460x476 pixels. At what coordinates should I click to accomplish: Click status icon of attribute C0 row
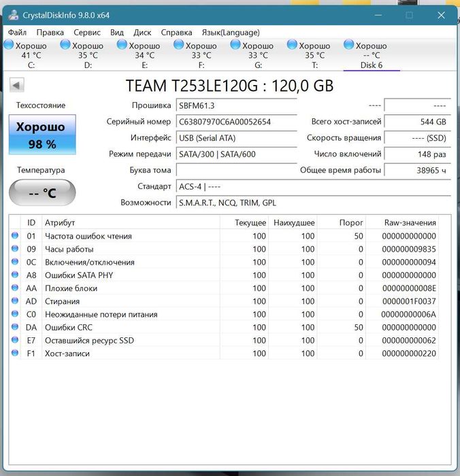pos(15,314)
